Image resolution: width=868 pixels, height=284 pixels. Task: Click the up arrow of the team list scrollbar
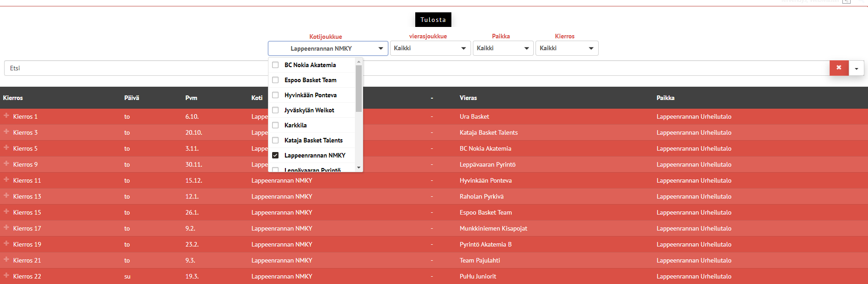pos(359,61)
